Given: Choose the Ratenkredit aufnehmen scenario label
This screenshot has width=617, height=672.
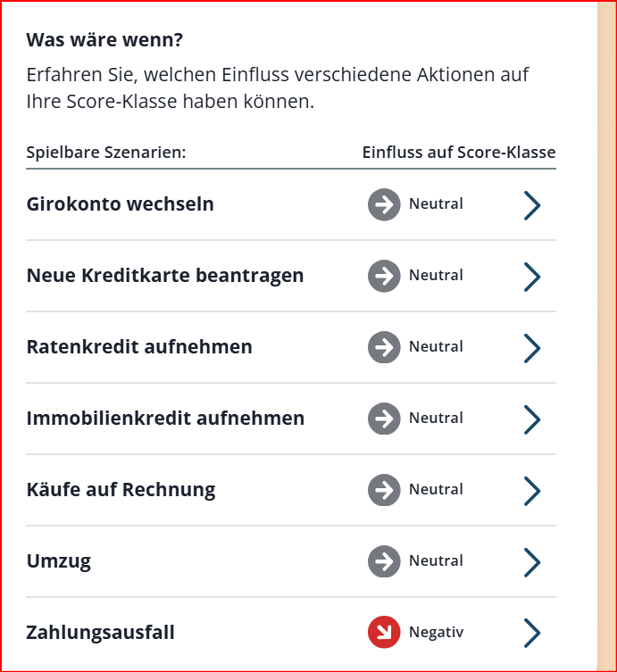Looking at the screenshot, I should click(x=139, y=347).
